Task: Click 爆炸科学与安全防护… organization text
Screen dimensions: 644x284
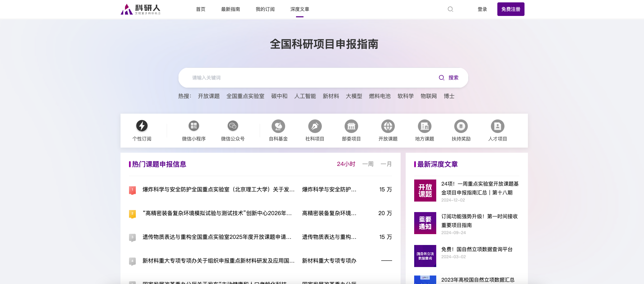Action: 329,189
